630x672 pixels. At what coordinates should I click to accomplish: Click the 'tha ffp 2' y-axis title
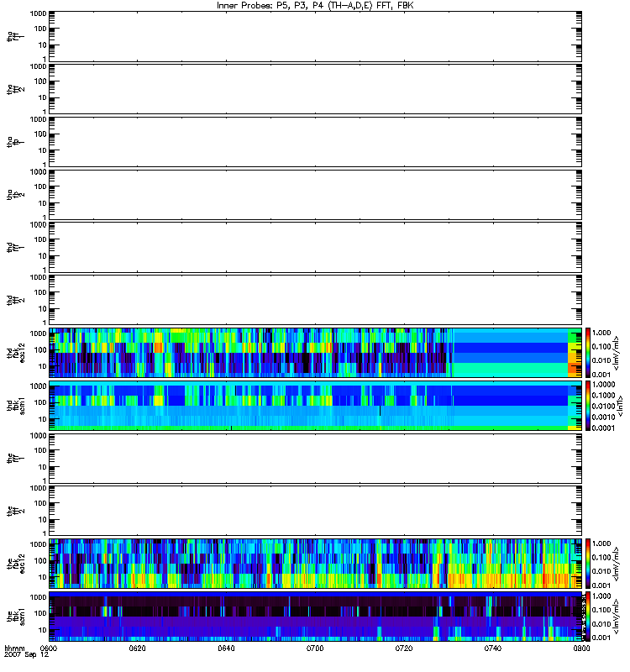coord(16,195)
